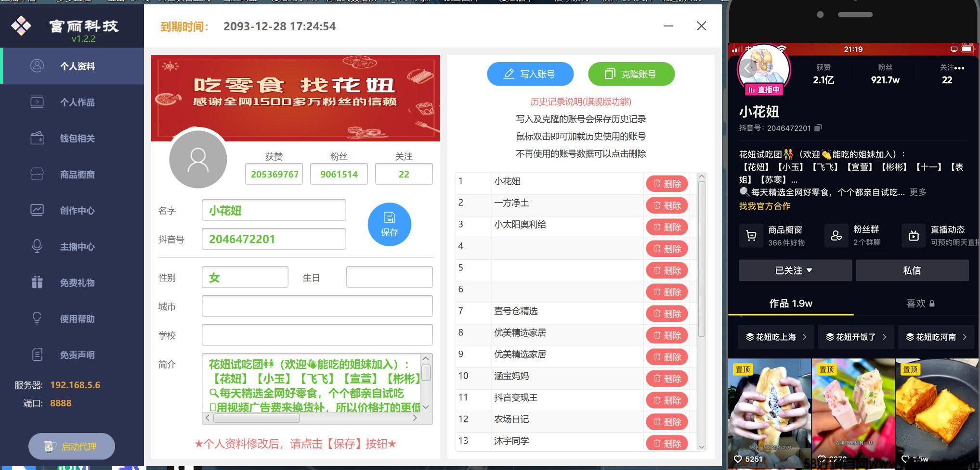The height and width of the screenshot is (470, 980).
Task: Expand the 花妞吃河南 collection
Action: (x=936, y=337)
